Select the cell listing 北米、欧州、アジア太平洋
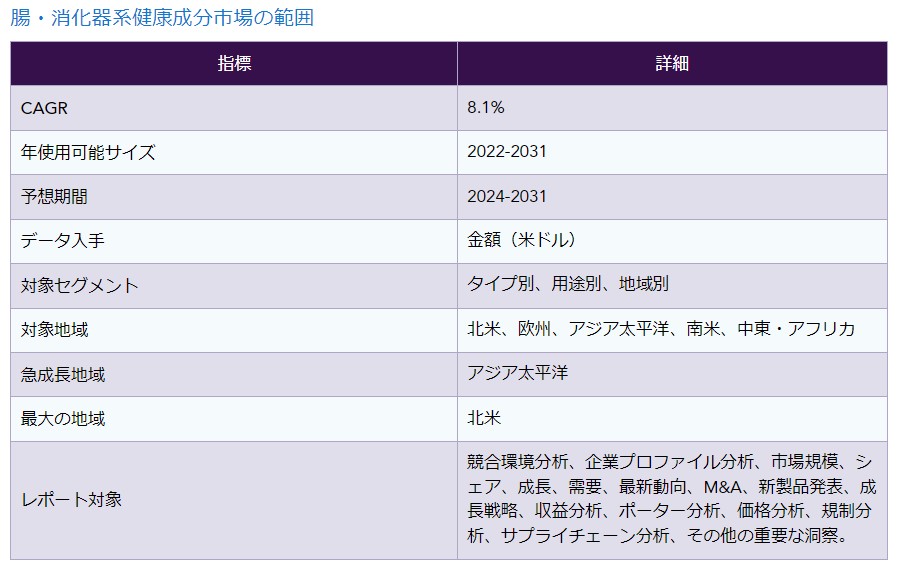The height and width of the screenshot is (561, 897). (672, 331)
